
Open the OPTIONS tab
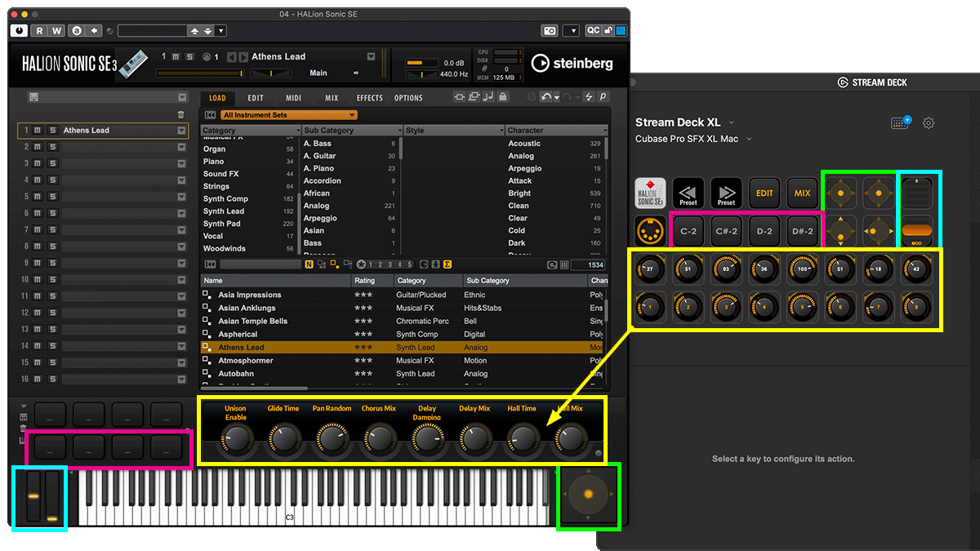[408, 97]
